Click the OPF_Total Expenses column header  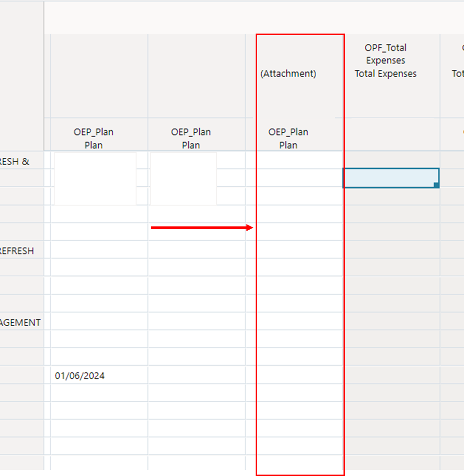pyautogui.click(x=385, y=61)
